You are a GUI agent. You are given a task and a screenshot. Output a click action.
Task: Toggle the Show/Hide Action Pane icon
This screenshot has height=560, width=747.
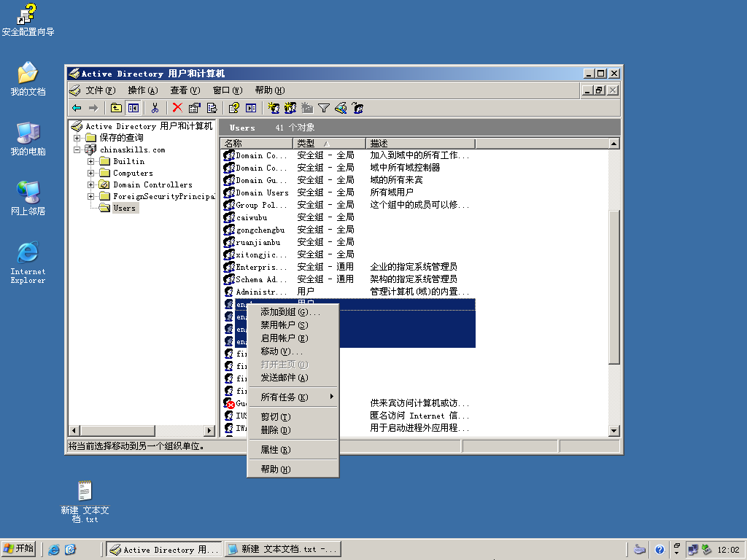251,108
